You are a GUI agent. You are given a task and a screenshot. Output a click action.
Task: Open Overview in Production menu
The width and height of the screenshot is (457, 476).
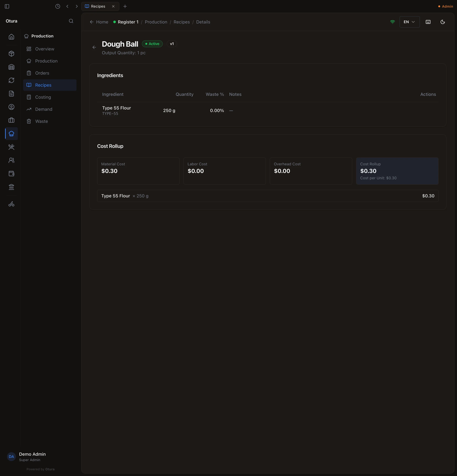50,49
